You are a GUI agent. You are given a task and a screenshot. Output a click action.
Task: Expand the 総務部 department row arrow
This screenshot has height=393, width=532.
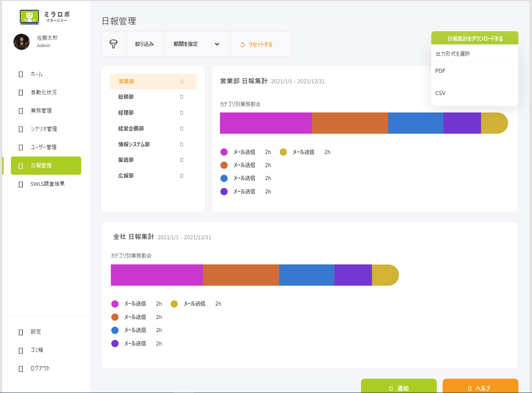(x=182, y=97)
